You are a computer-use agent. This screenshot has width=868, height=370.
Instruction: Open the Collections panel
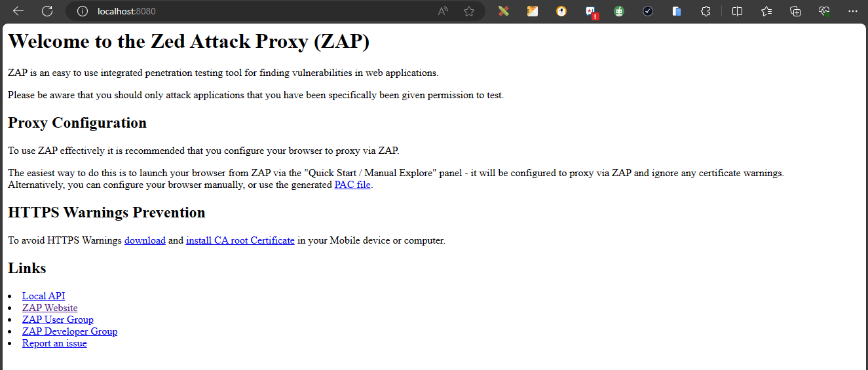[x=795, y=11]
